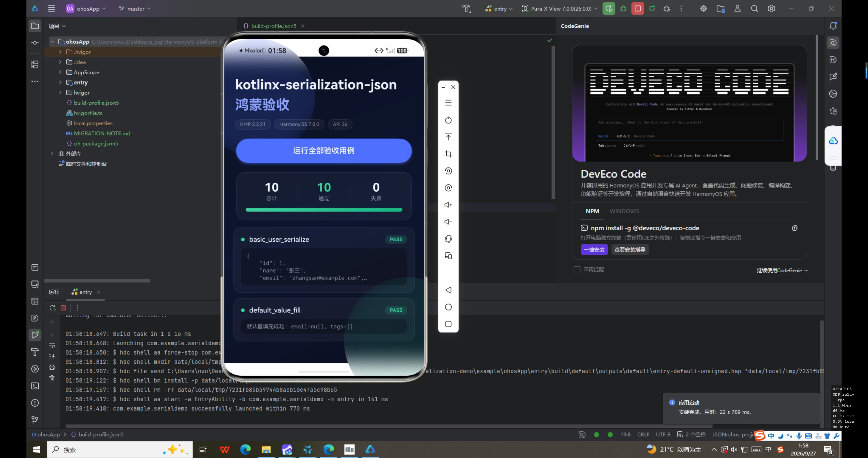Open the Git branch tool window icon
The image size is (868, 458).
35,420
